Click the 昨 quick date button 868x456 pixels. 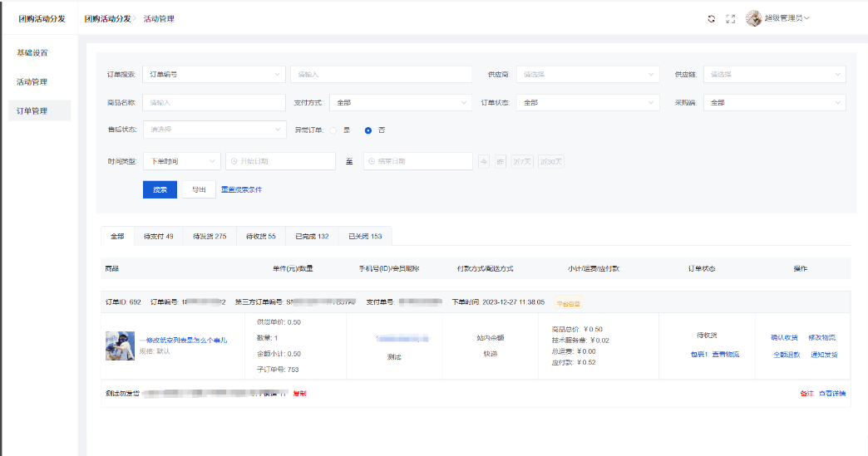coord(501,161)
